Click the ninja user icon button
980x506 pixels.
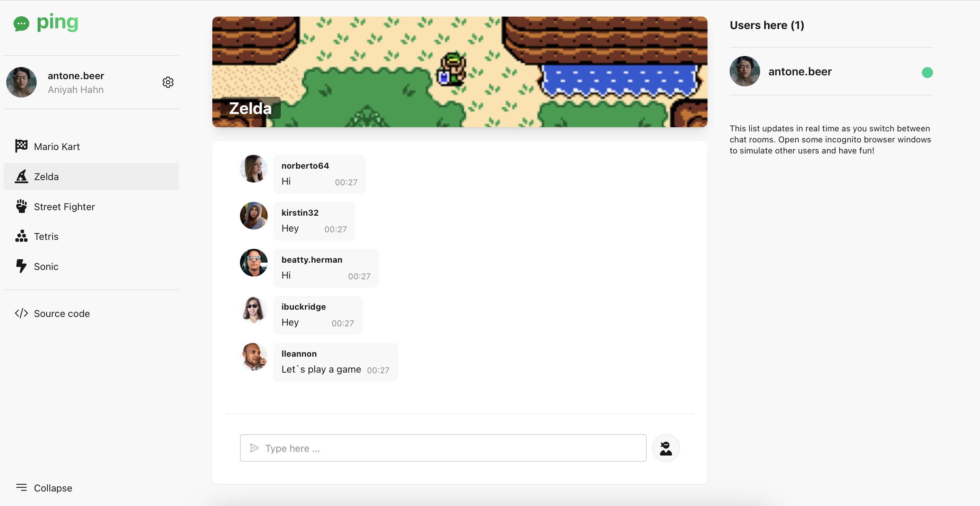click(665, 448)
